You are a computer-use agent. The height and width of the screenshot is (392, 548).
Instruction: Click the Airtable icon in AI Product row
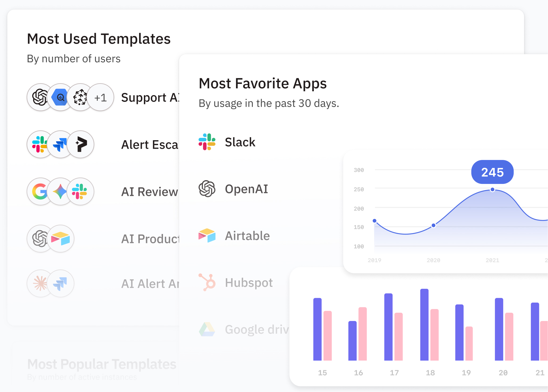(x=60, y=238)
